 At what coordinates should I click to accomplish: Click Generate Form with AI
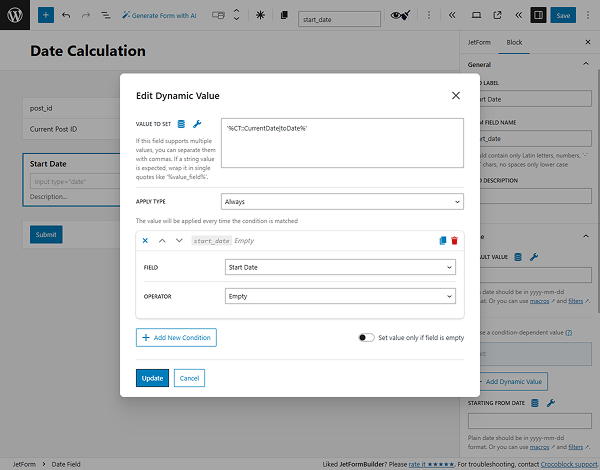[159, 15]
